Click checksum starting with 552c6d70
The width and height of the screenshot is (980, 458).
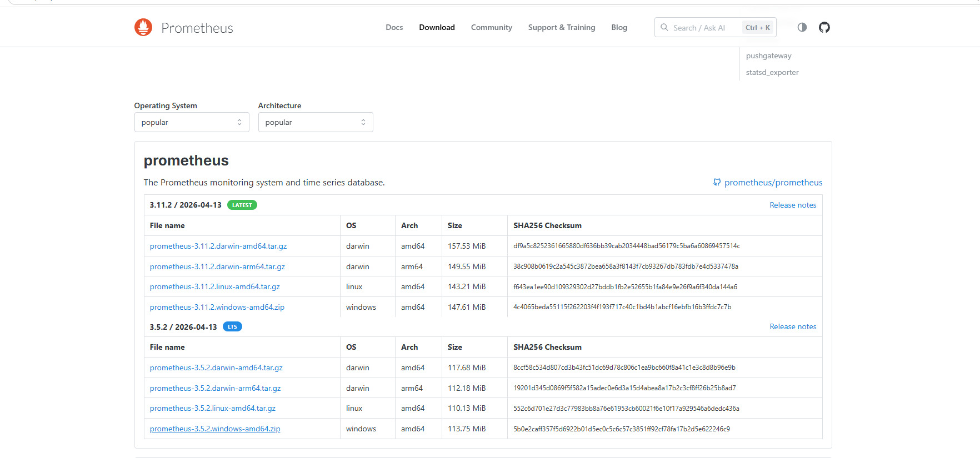pyautogui.click(x=626, y=409)
